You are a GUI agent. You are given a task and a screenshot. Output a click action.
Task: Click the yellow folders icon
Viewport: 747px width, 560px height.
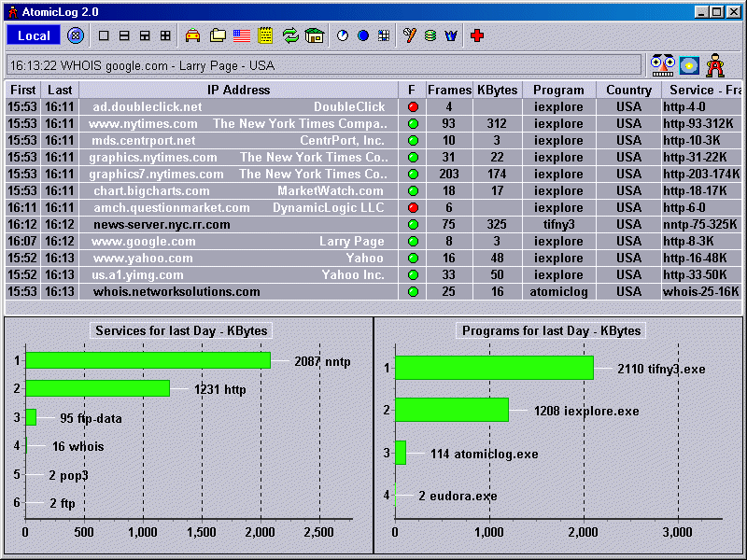(218, 35)
